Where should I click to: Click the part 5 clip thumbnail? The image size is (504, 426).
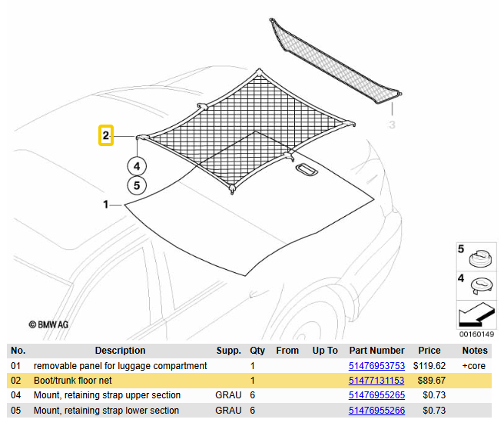tap(476, 256)
